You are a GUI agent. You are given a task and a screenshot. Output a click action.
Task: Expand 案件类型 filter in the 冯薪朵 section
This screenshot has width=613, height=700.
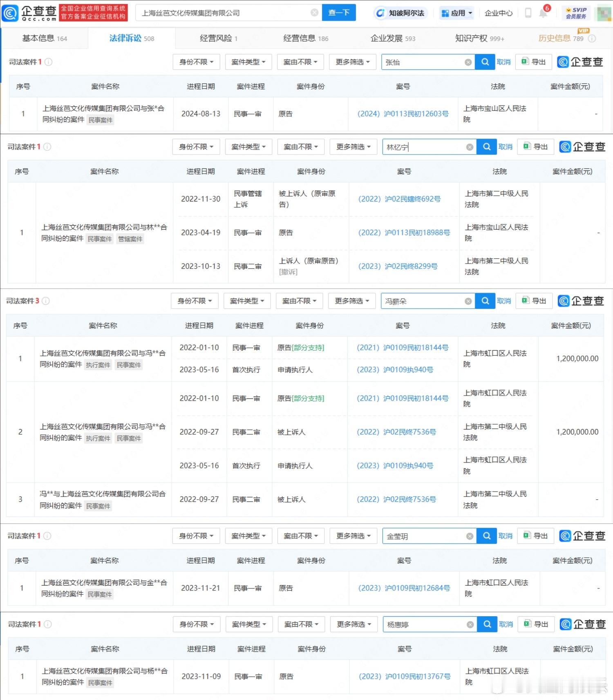[247, 301]
